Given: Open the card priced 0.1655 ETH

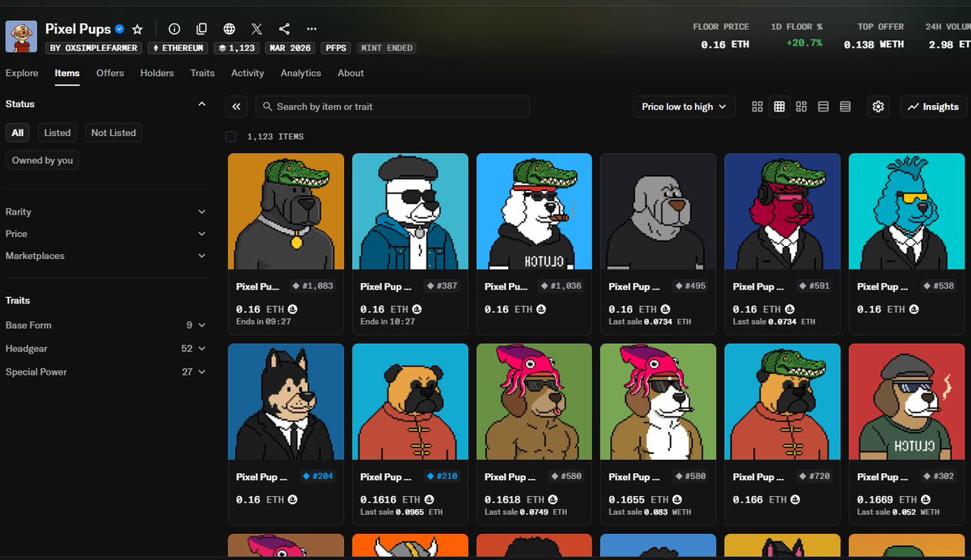Looking at the screenshot, I should pos(658,433).
